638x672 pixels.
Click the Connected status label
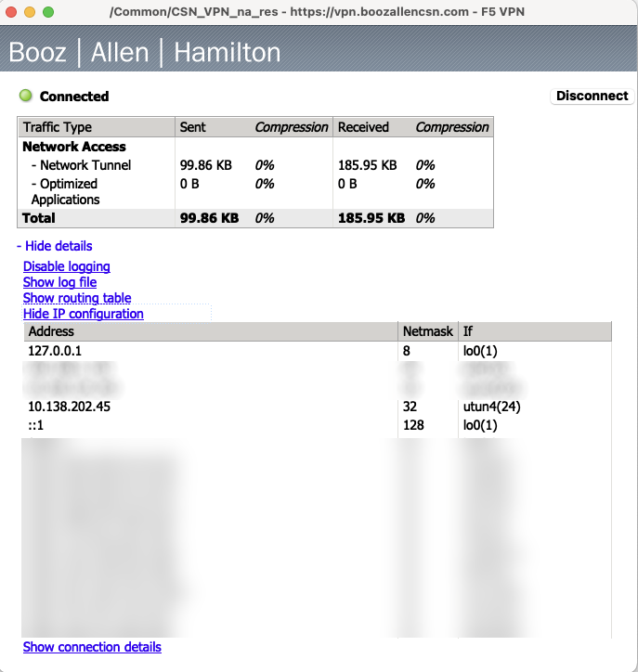[x=74, y=97]
